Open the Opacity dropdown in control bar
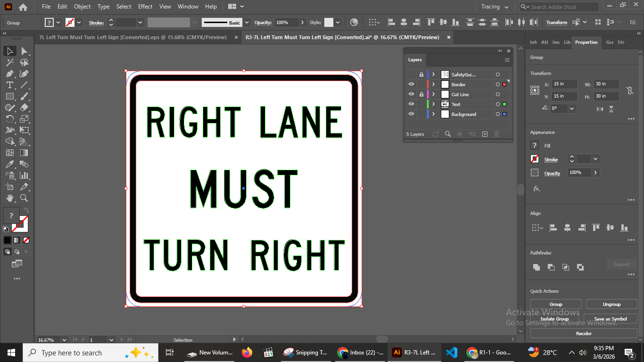Image resolution: width=644 pixels, height=362 pixels. coord(302,22)
